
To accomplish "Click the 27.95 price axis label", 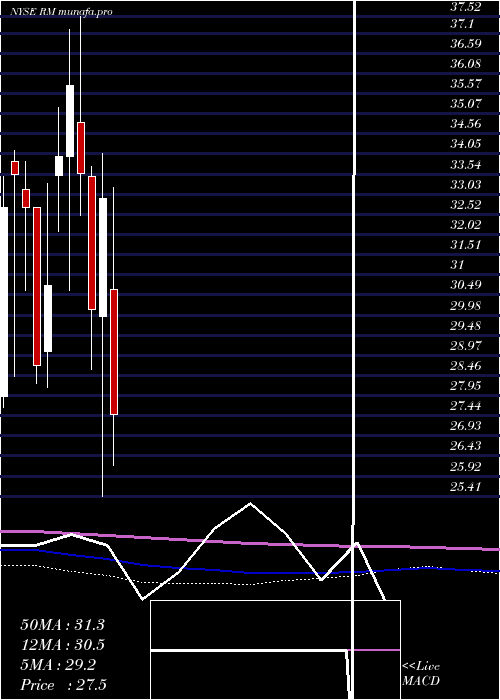I will coord(466,386).
